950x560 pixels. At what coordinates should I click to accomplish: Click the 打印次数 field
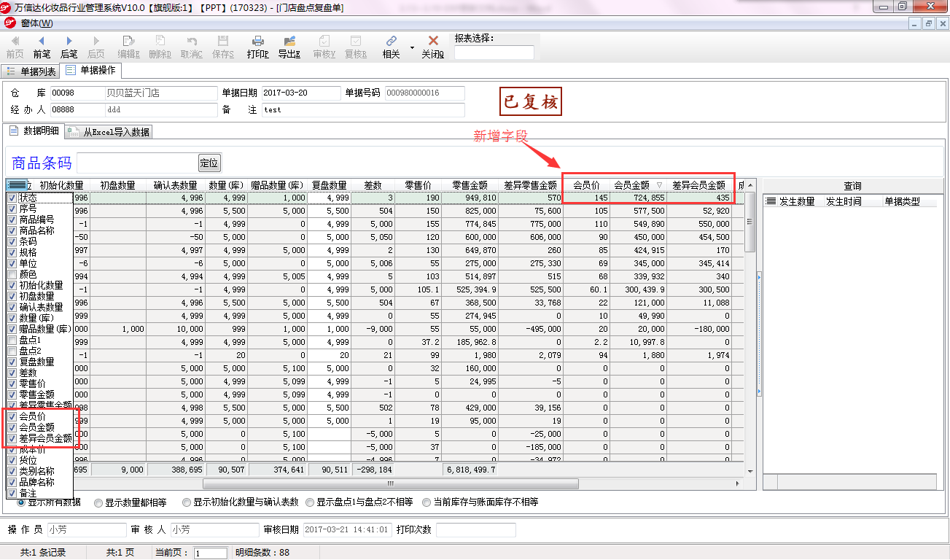click(x=475, y=529)
